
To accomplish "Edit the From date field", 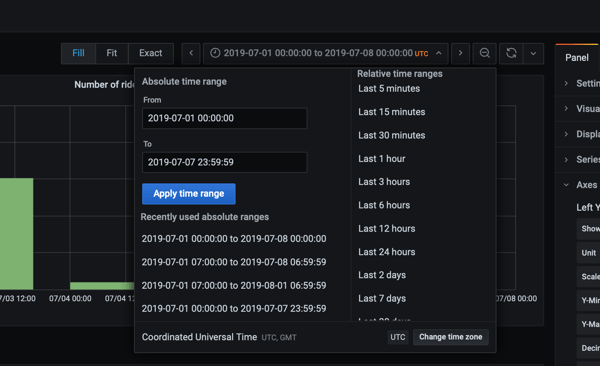I will 225,118.
